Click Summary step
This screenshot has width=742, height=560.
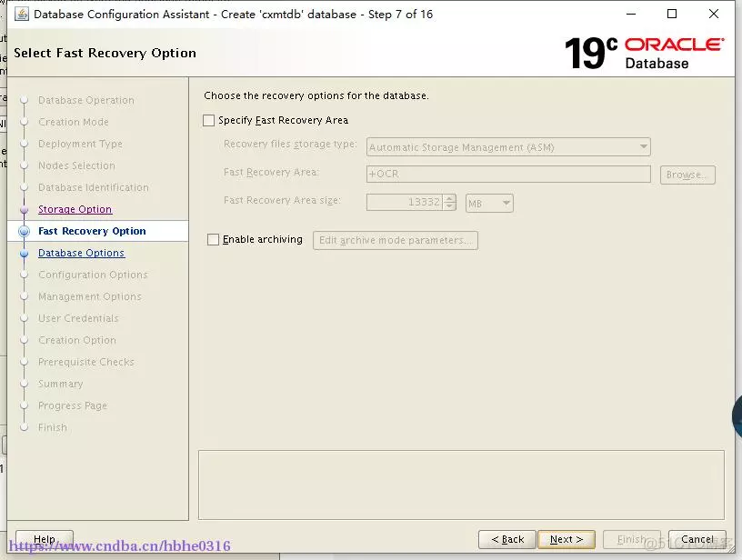coord(61,384)
